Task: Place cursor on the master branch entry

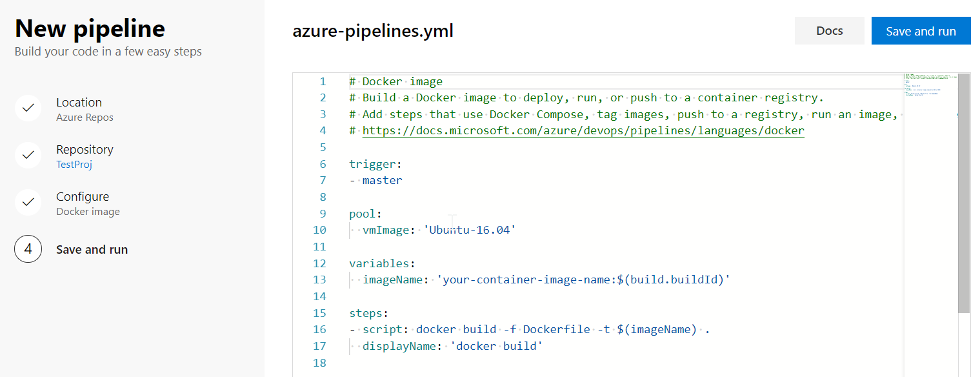Action: click(382, 181)
